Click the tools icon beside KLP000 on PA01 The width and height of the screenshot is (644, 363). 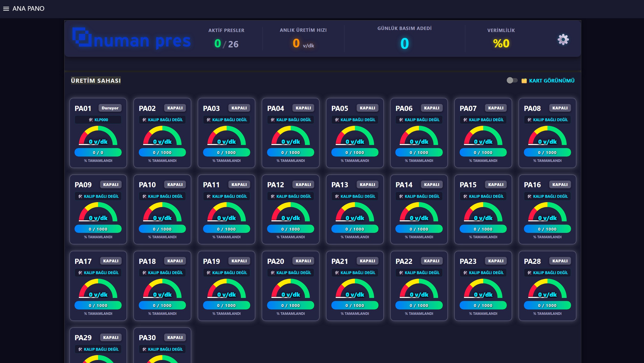pyautogui.click(x=91, y=120)
